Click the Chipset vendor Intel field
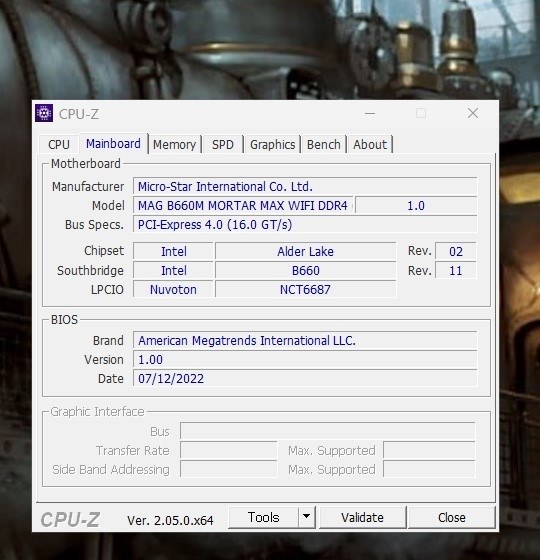Viewport: 540px width, 560px height. [x=174, y=251]
